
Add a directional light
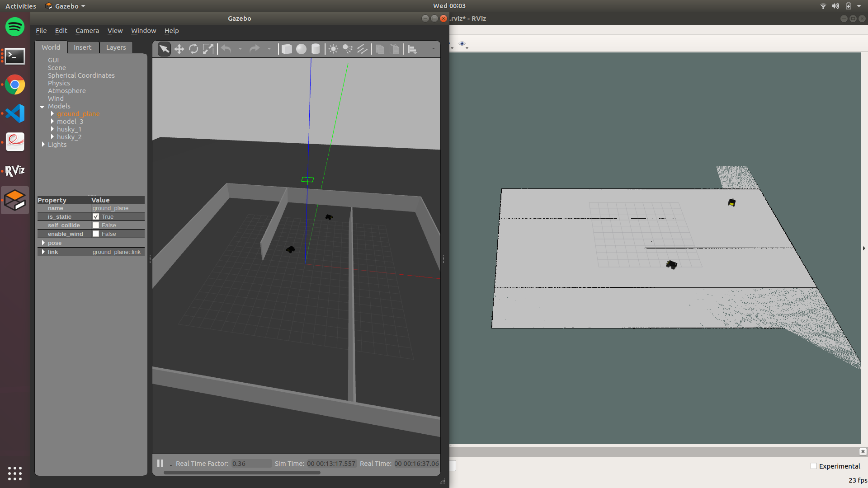click(x=362, y=49)
